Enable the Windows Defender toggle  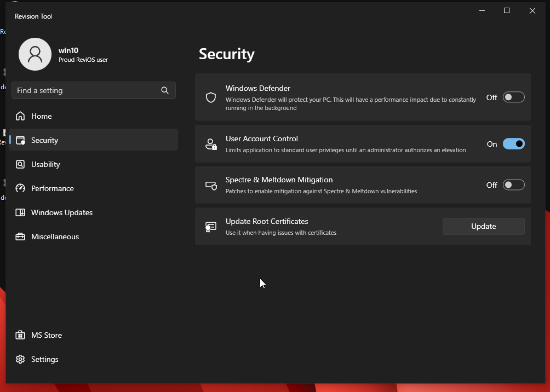(x=513, y=97)
